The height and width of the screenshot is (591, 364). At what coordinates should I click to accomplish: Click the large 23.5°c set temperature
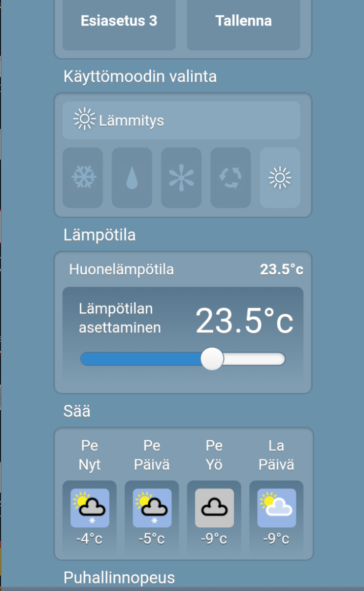(x=244, y=321)
